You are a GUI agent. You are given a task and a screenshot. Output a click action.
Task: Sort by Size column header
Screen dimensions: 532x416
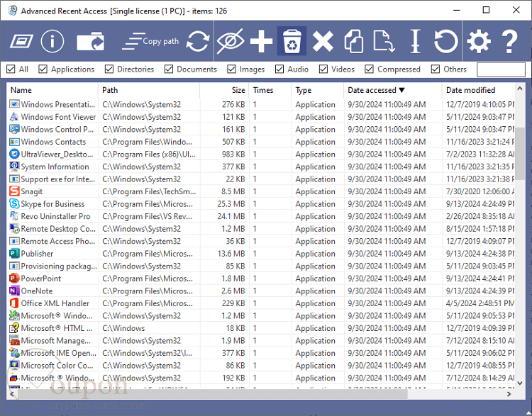224,90
